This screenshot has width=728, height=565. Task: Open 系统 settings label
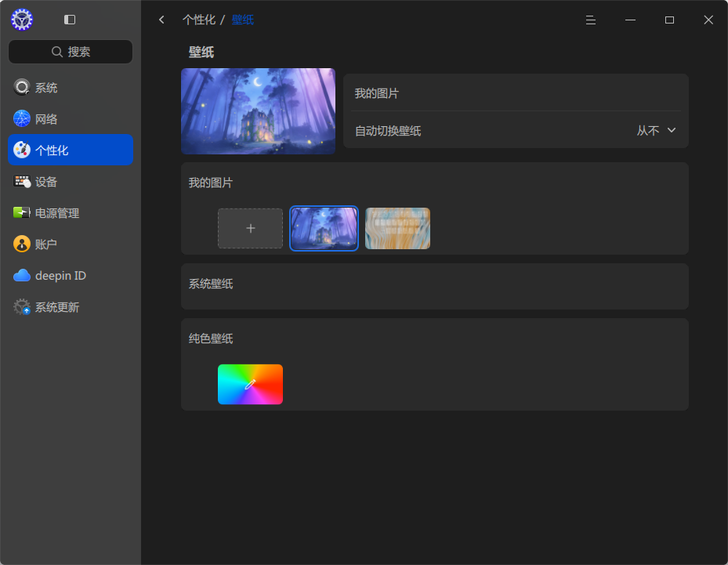point(46,88)
